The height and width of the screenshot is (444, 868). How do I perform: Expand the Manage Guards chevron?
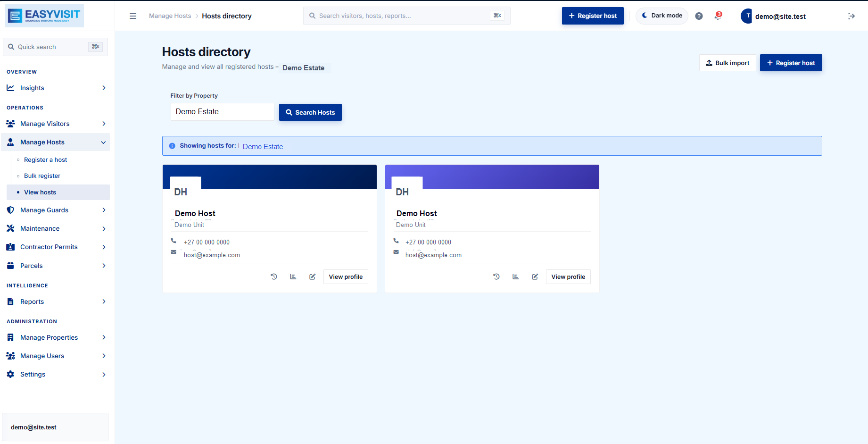tap(104, 210)
